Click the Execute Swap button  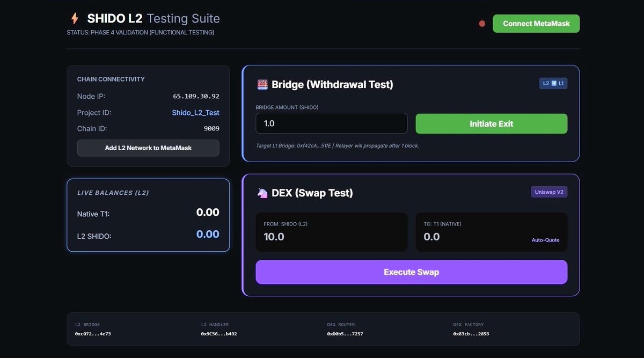tap(412, 272)
